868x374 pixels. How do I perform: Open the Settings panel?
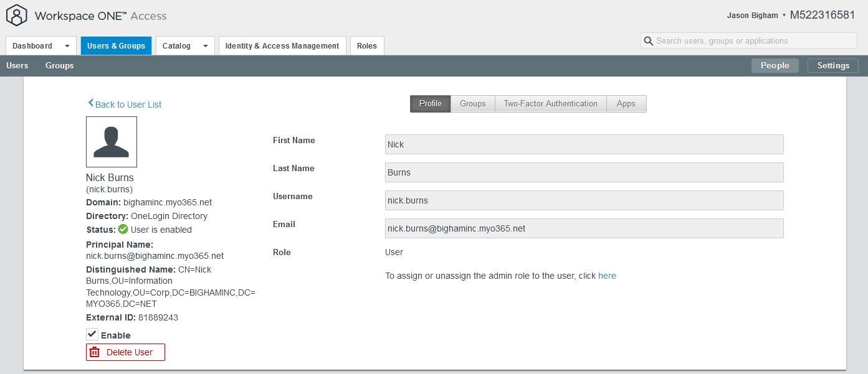pyautogui.click(x=833, y=65)
